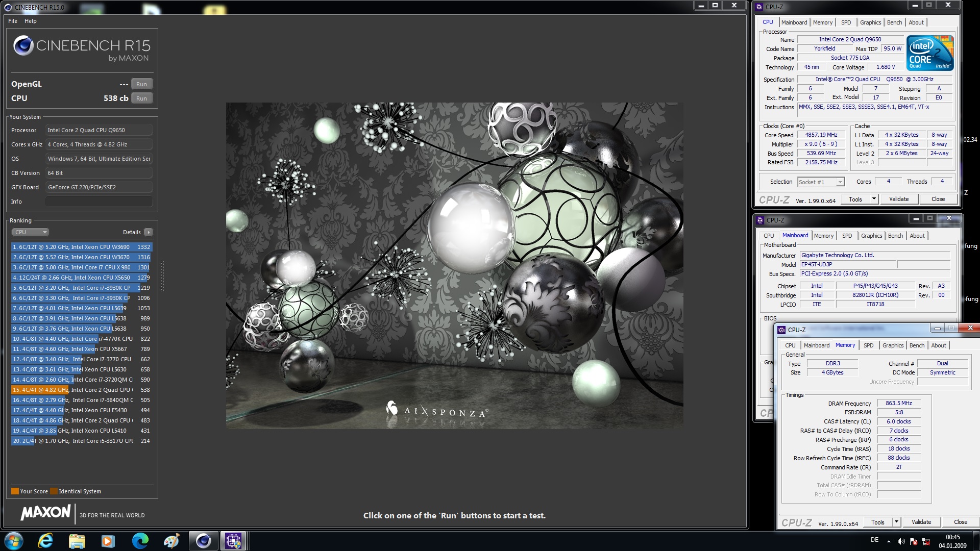
Task: Open Graphics tab in top CPU-Z window
Action: (x=870, y=22)
